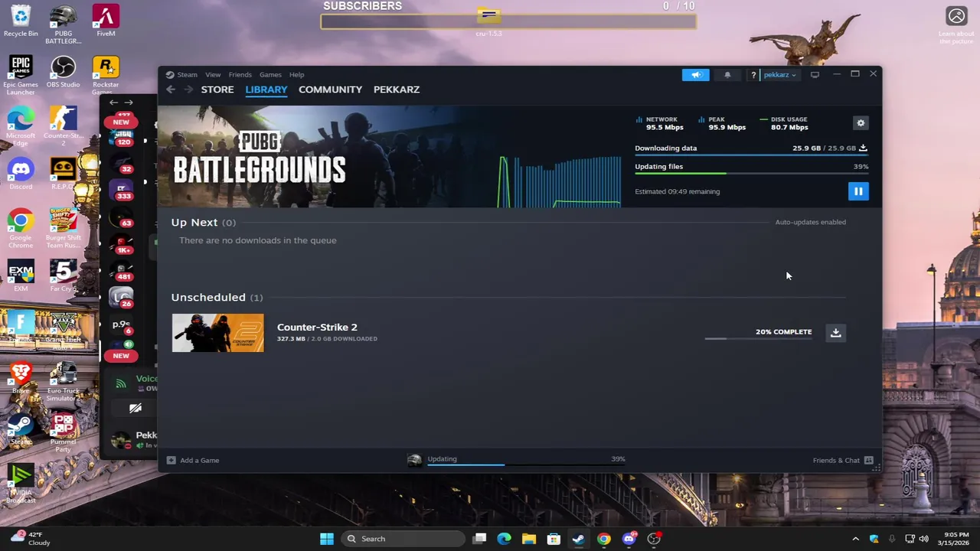Image resolution: width=980 pixels, height=551 pixels.
Task: Switch to the STORE tab
Action: [x=217, y=90]
